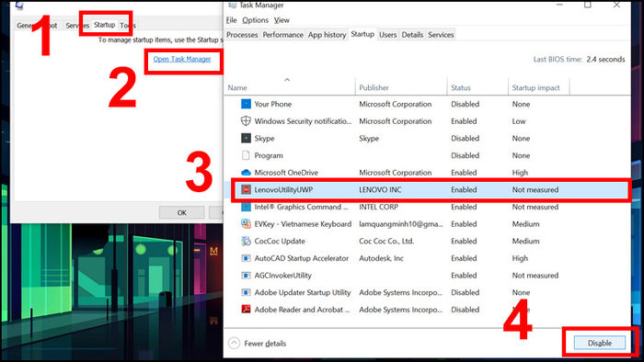Click the AutoCAD Startup Accelerator icon
This screenshot has width=644, height=362.
coord(246,258)
